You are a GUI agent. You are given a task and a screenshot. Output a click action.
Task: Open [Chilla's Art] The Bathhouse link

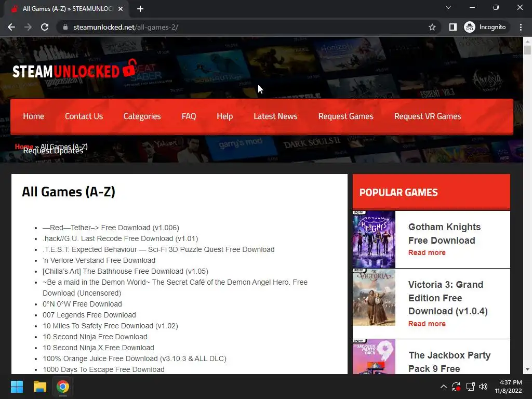coord(125,271)
